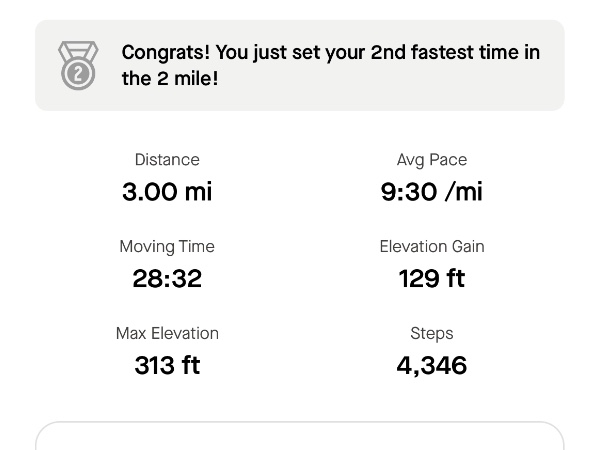
Task: Select the "the 2 mile!" text line
Action: point(170,78)
